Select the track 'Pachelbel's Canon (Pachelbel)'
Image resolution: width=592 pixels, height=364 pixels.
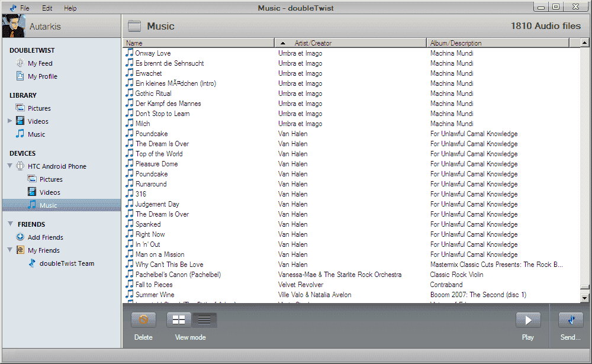[x=178, y=275]
